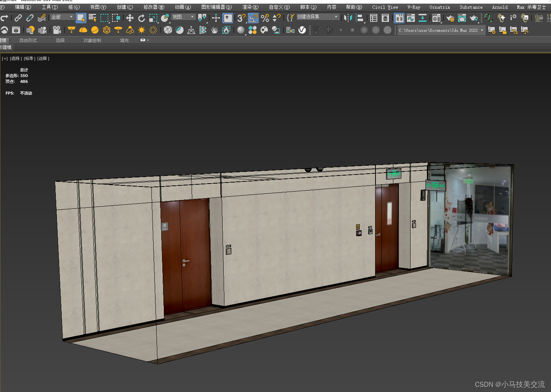Click the [标准] viewport shading label
The image size is (551, 392).
[30, 58]
